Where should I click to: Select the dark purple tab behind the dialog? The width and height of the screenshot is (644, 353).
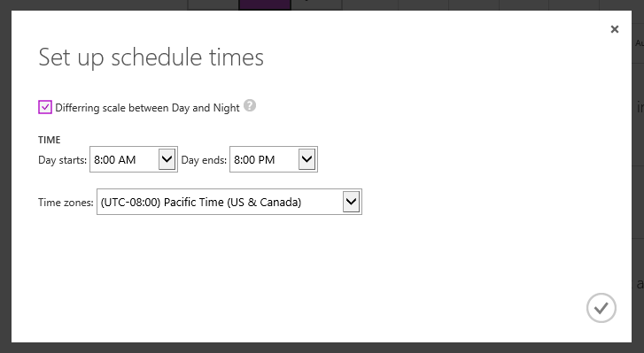(x=265, y=4)
